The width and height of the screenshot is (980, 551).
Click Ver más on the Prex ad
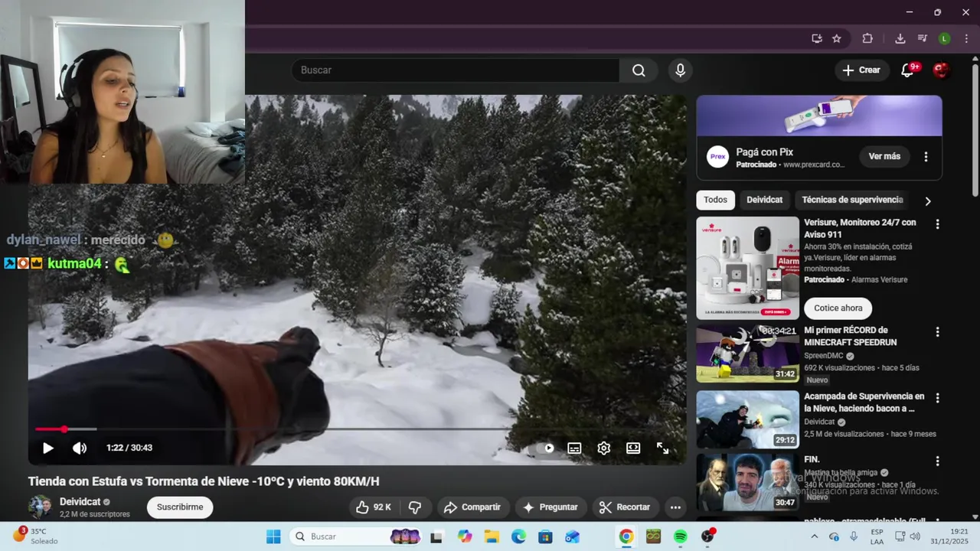[884, 156]
